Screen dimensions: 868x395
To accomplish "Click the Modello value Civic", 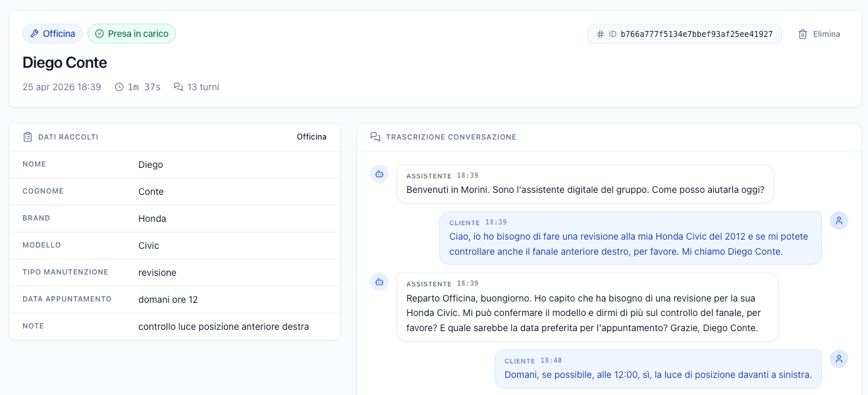I will (149, 246).
